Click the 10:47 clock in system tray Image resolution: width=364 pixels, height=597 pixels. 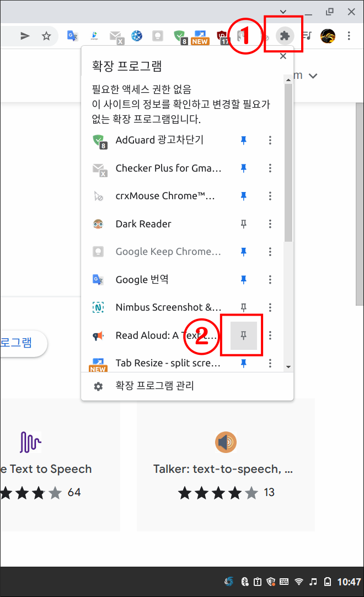click(x=349, y=582)
